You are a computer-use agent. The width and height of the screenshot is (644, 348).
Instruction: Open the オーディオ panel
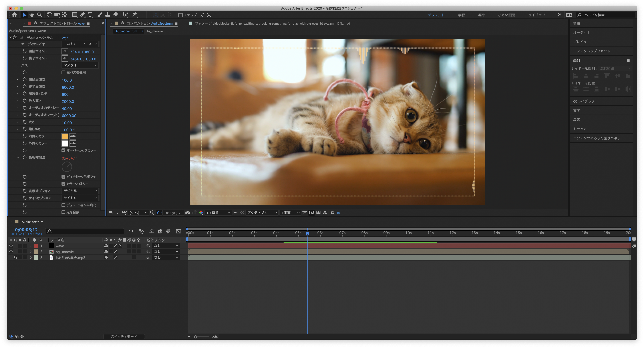click(x=581, y=32)
